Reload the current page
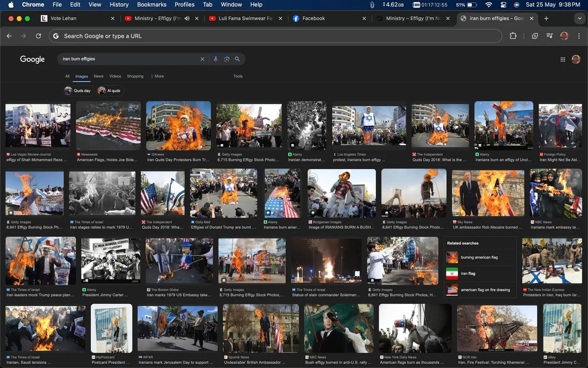This screenshot has width=588, height=368. tap(38, 36)
